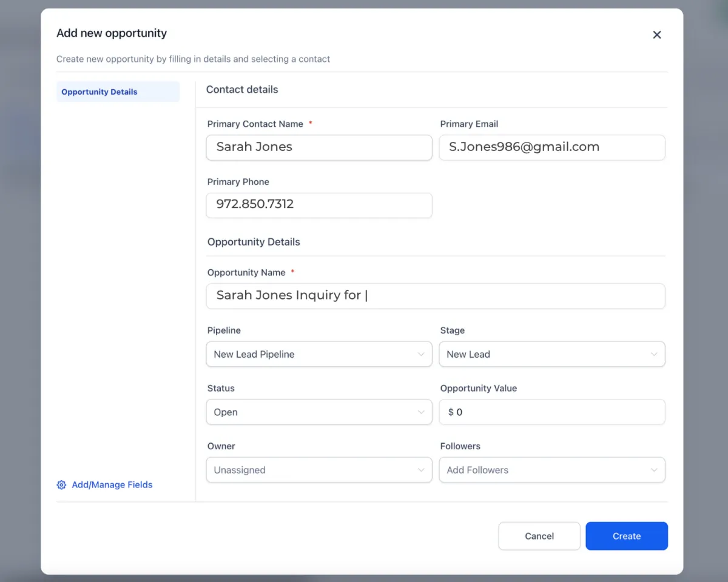Click the gear icon beside Add/Manage Fields
The height and width of the screenshot is (582, 728).
[61, 485]
